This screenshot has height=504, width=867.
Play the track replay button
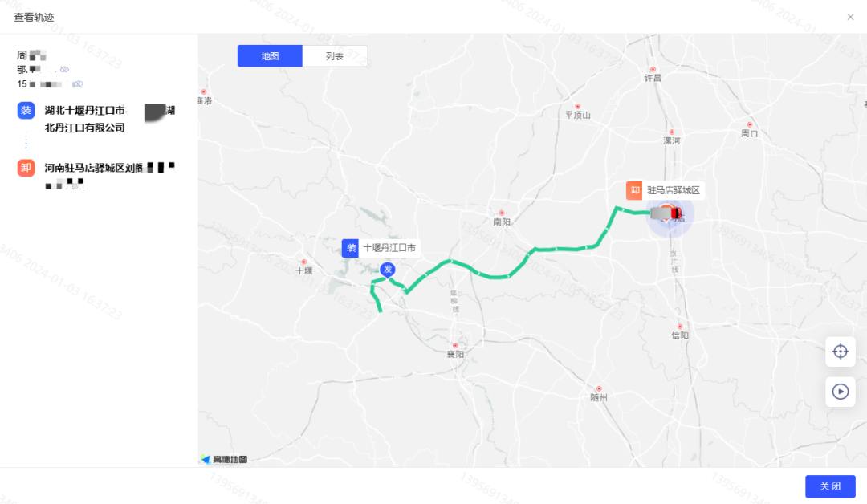click(x=841, y=392)
